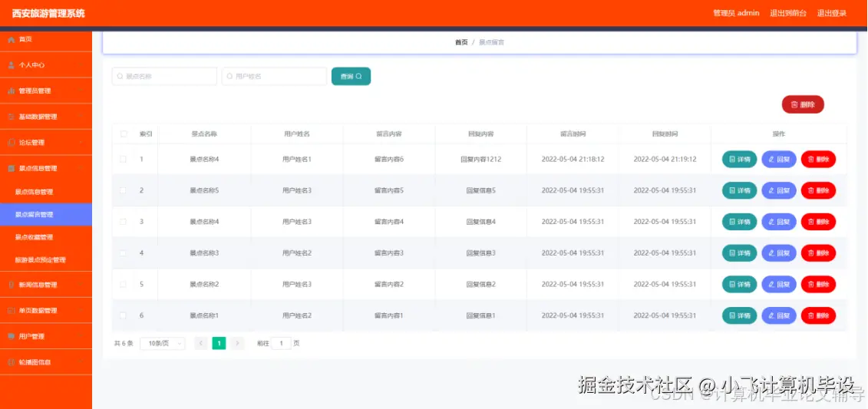Click the icon beside 新闻信息管理
Screen dimensions: 868x409
pyautogui.click(x=11, y=285)
